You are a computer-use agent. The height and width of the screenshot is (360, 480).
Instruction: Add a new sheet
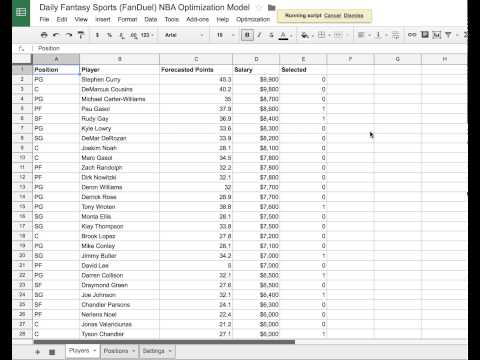coord(38,352)
